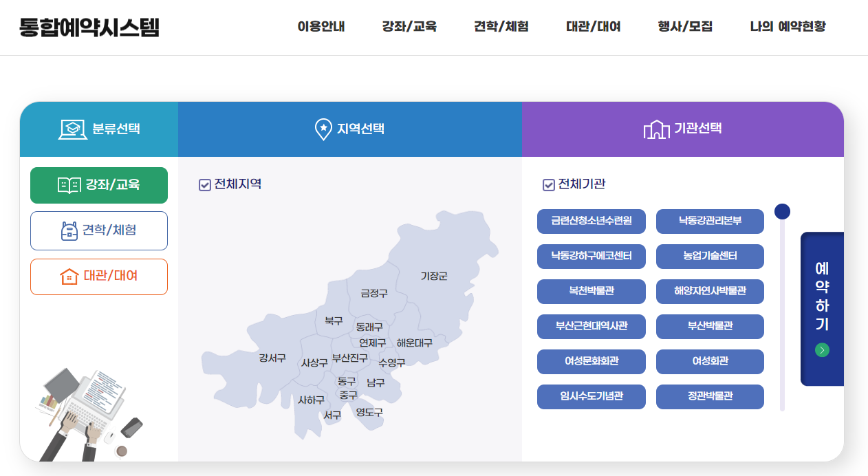Click the building icon in the 기관선택 header

pos(657,129)
